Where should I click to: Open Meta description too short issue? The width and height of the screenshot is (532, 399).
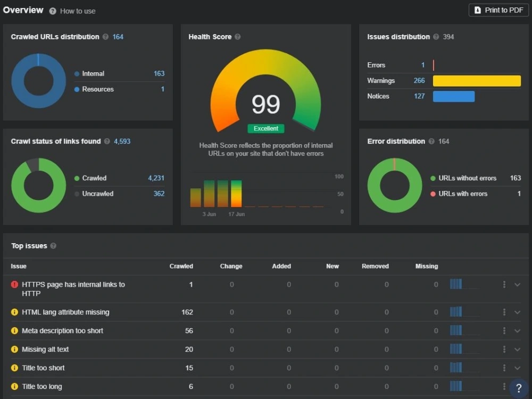[62, 331]
